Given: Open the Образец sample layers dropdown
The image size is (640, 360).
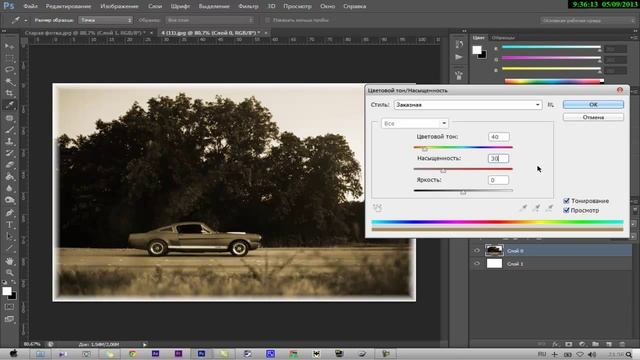Looking at the screenshot, I should pyautogui.click(x=210, y=20).
